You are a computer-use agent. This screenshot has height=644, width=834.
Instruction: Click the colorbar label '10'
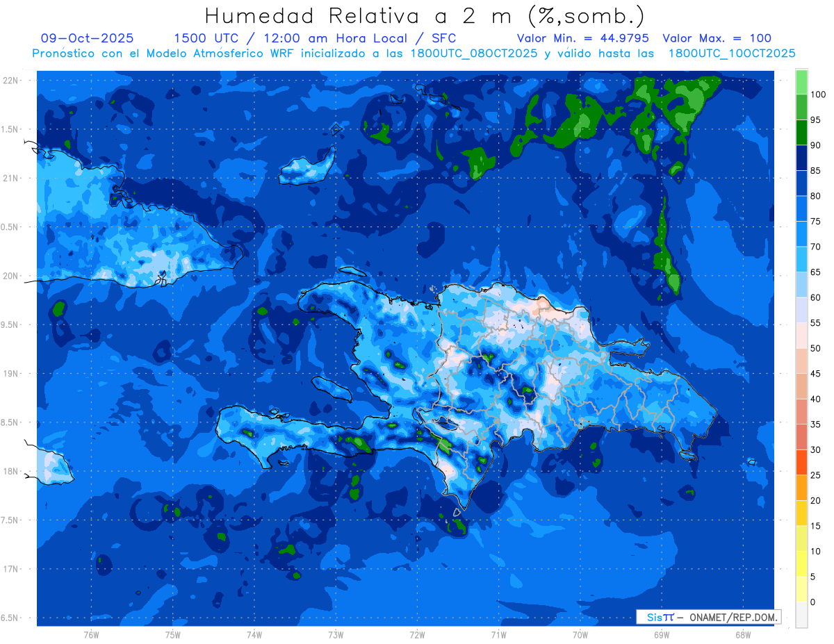(815, 551)
